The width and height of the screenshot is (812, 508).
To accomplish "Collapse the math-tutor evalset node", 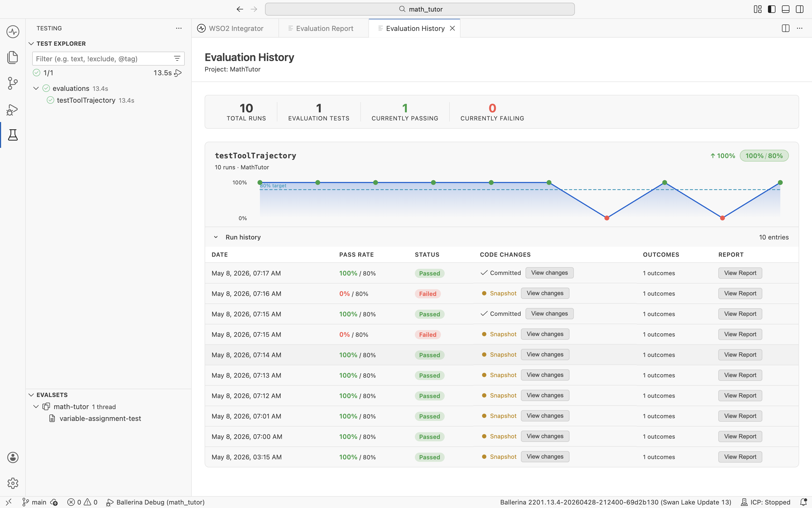I will (36, 406).
